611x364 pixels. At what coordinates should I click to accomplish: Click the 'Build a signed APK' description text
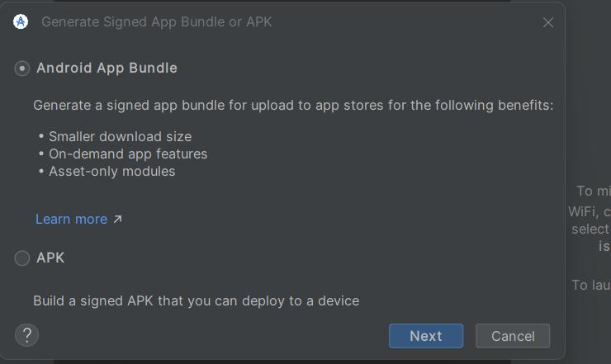tap(196, 301)
